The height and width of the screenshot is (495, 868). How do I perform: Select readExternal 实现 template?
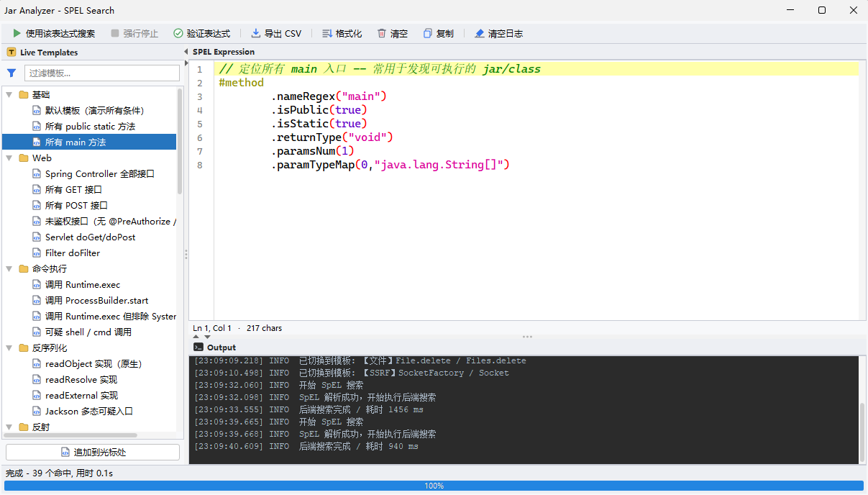click(81, 395)
